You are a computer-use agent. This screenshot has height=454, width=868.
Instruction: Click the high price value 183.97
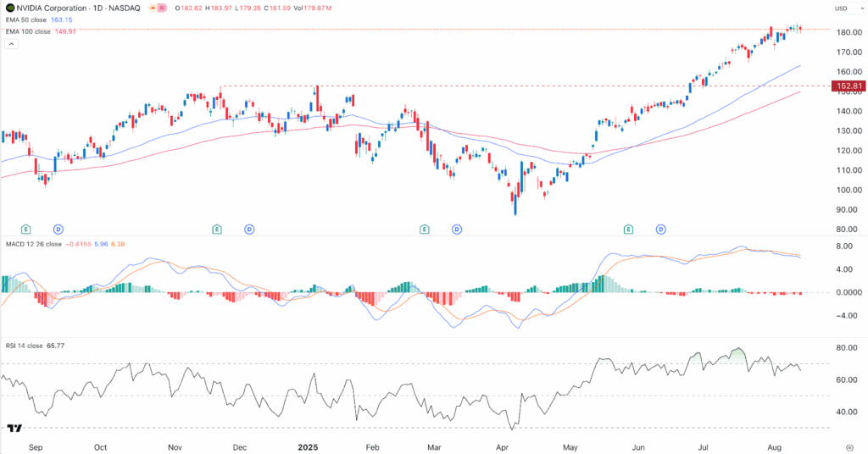220,8
